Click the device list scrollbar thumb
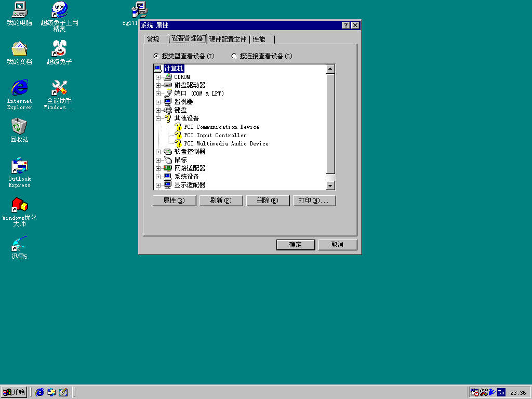This screenshot has height=399, width=532. tap(330, 124)
